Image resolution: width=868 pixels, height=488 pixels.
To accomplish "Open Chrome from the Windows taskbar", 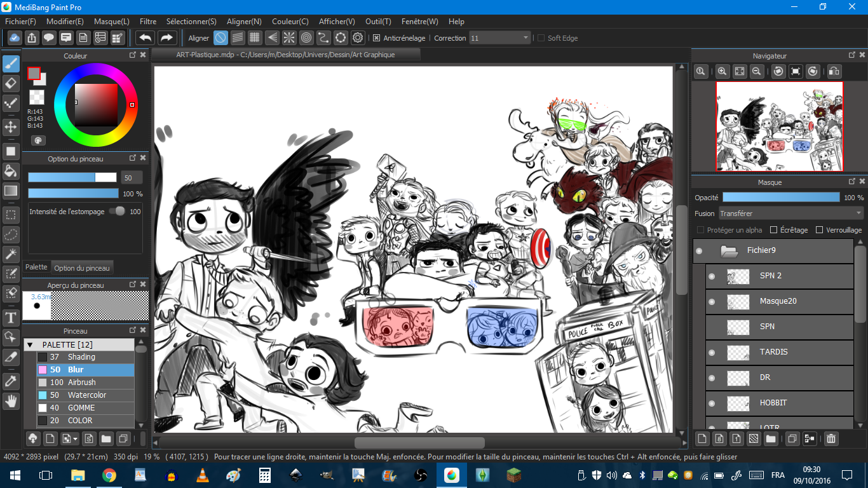I will [109, 475].
